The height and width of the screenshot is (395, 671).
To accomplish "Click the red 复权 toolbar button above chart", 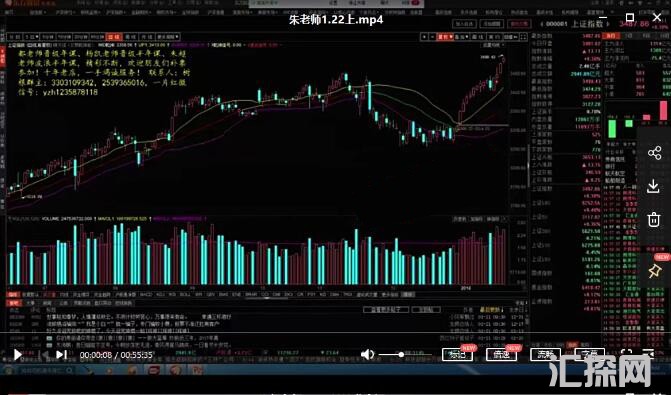I will [445, 37].
